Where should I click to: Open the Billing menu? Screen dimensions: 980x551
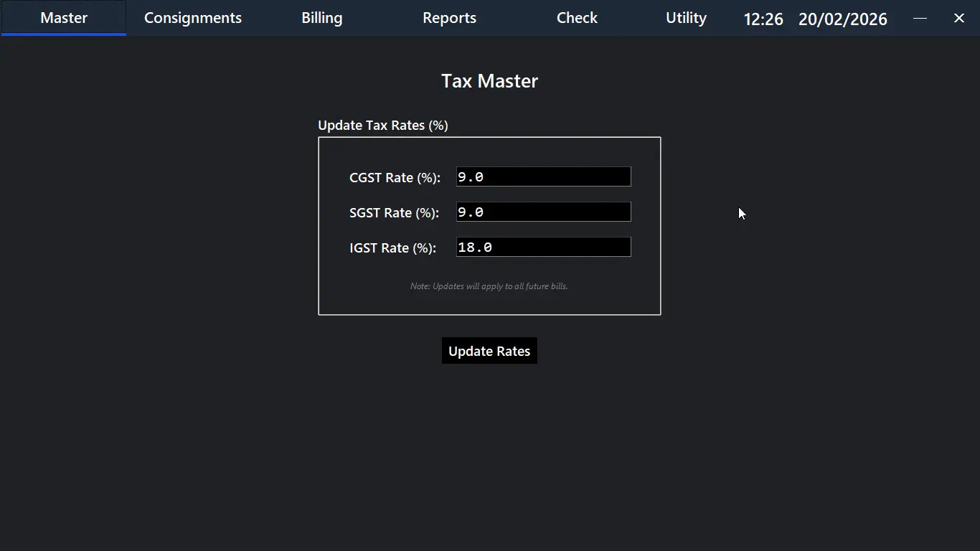(321, 18)
